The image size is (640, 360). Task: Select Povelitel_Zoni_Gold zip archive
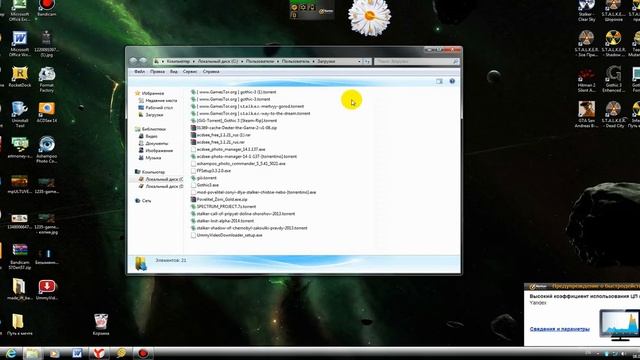219,200
